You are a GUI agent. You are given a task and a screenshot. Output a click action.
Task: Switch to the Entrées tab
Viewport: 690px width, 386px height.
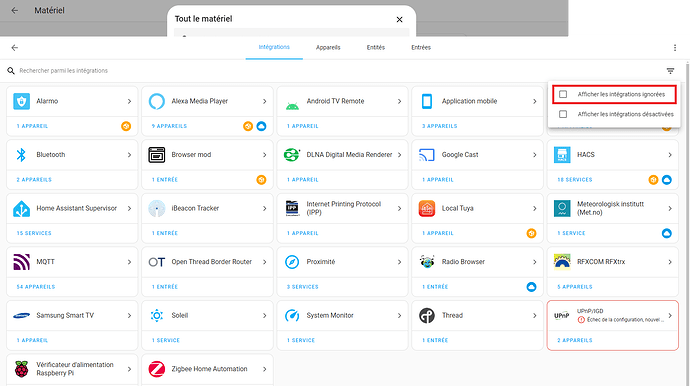click(x=421, y=48)
